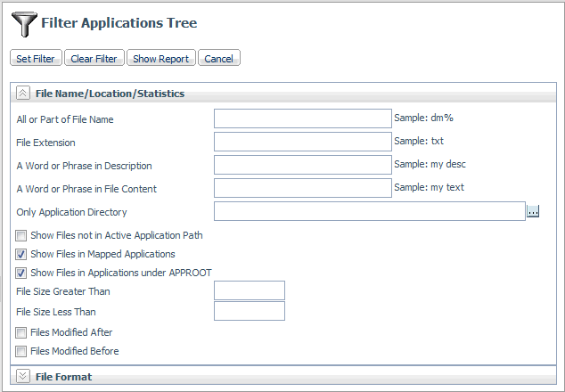The image size is (565, 392).
Task: Tick Files Modified Before checkbox
Action: (20, 351)
